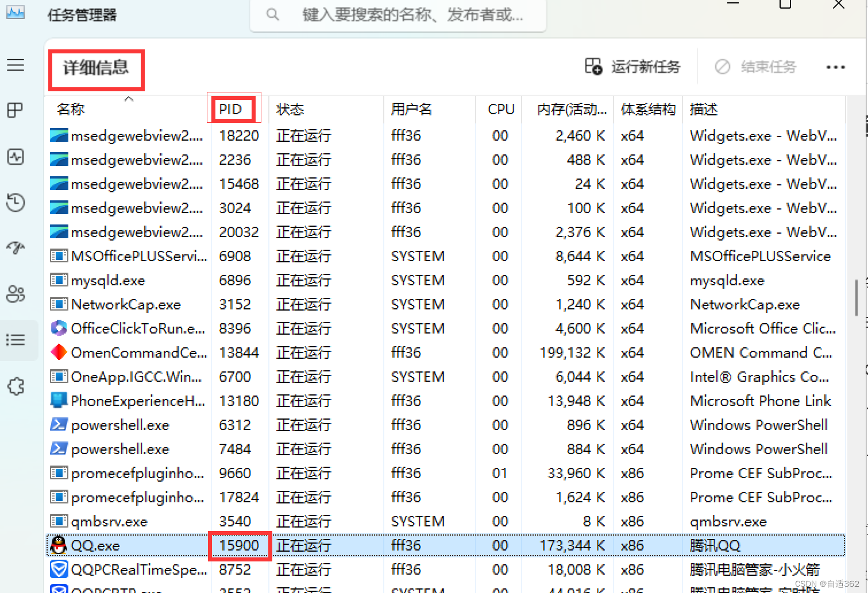This screenshot has width=868, height=593.
Task: Click memory value 199,132 K
Action: coord(572,352)
